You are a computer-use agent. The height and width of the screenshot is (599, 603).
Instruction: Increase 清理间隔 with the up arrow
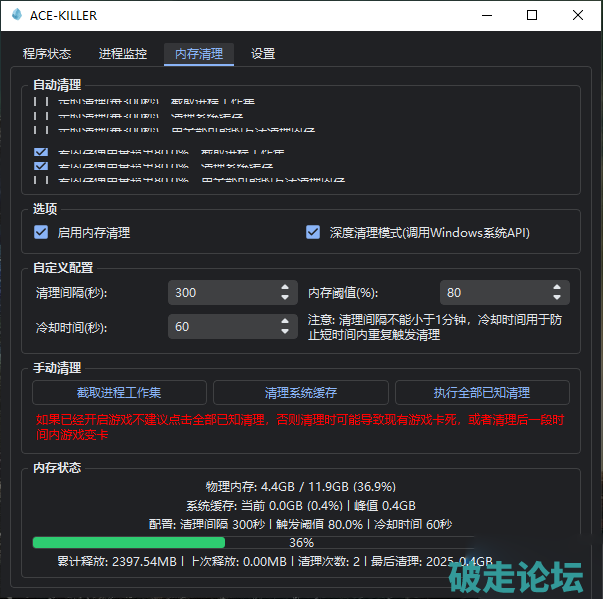[x=285, y=287]
